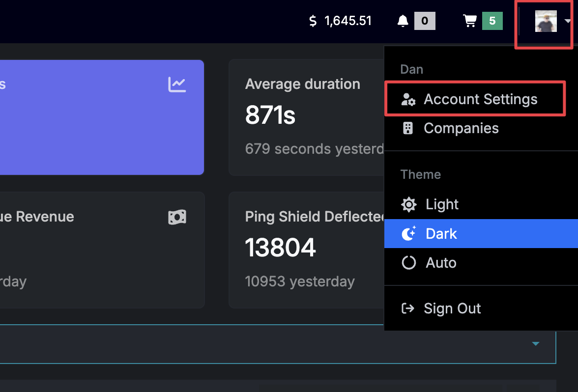Click the line chart icon on purple card
578x392 pixels.
tap(177, 84)
